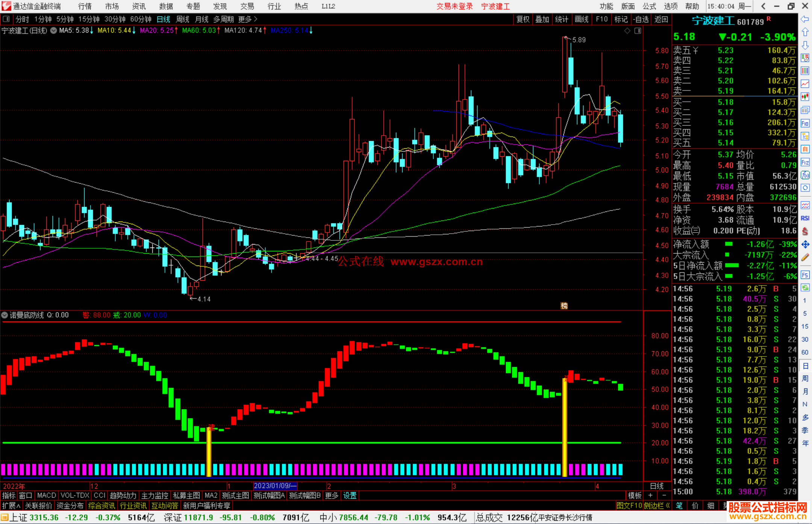
Task: Open the 模板 template dropdown
Action: click(x=635, y=495)
